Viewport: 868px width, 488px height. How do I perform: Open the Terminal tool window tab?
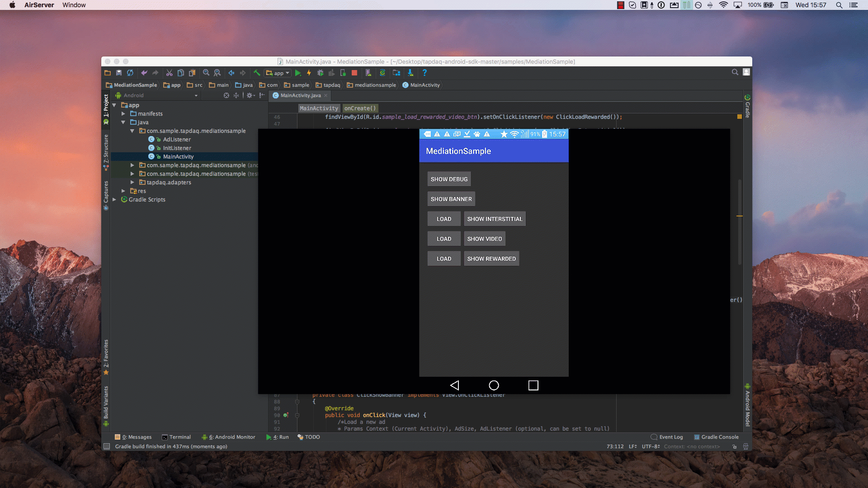click(176, 437)
